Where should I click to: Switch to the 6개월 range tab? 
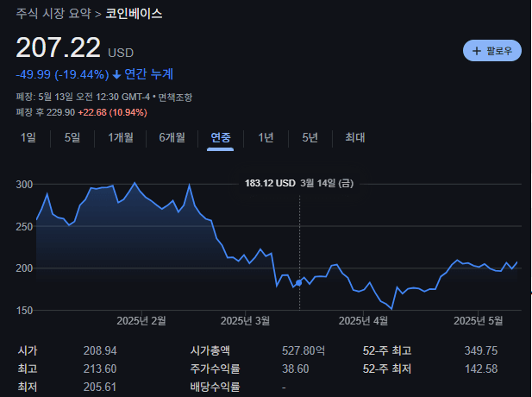click(x=172, y=137)
